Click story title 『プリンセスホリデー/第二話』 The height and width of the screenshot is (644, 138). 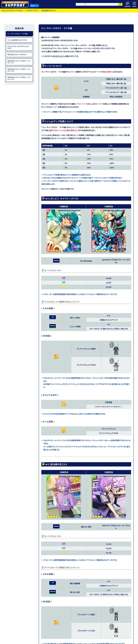pos(116,92)
